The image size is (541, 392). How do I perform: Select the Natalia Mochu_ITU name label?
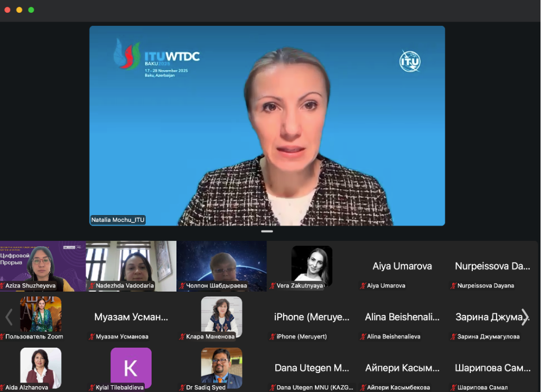pyautogui.click(x=118, y=220)
